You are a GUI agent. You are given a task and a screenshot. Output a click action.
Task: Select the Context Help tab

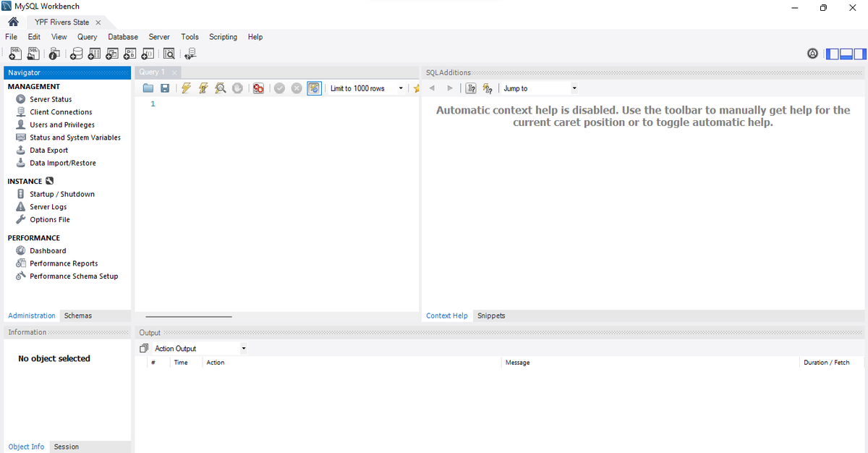(447, 316)
